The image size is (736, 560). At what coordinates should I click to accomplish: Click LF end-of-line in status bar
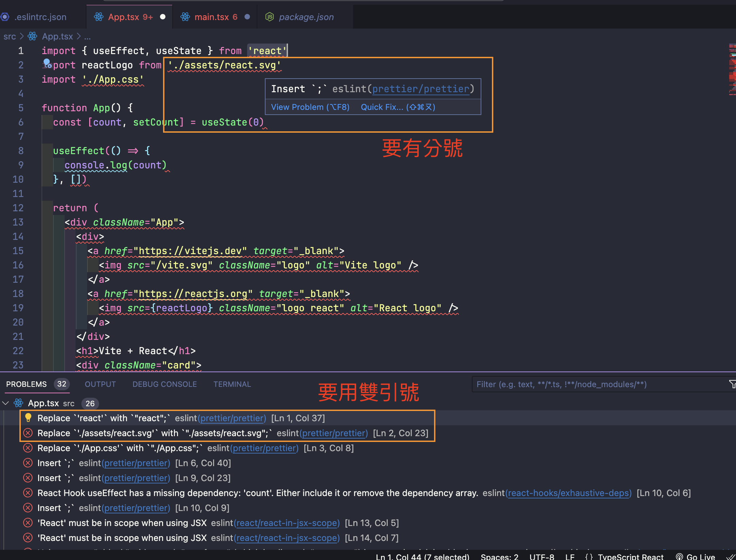(x=570, y=557)
